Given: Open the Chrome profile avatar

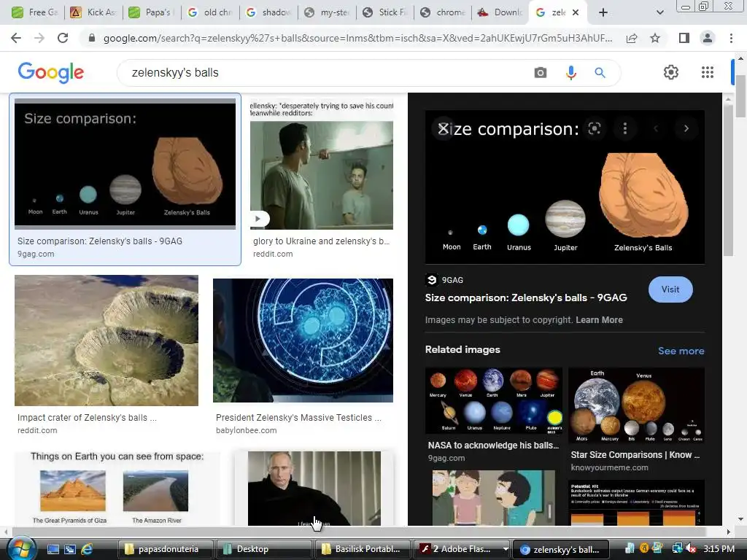Looking at the screenshot, I should [x=708, y=38].
